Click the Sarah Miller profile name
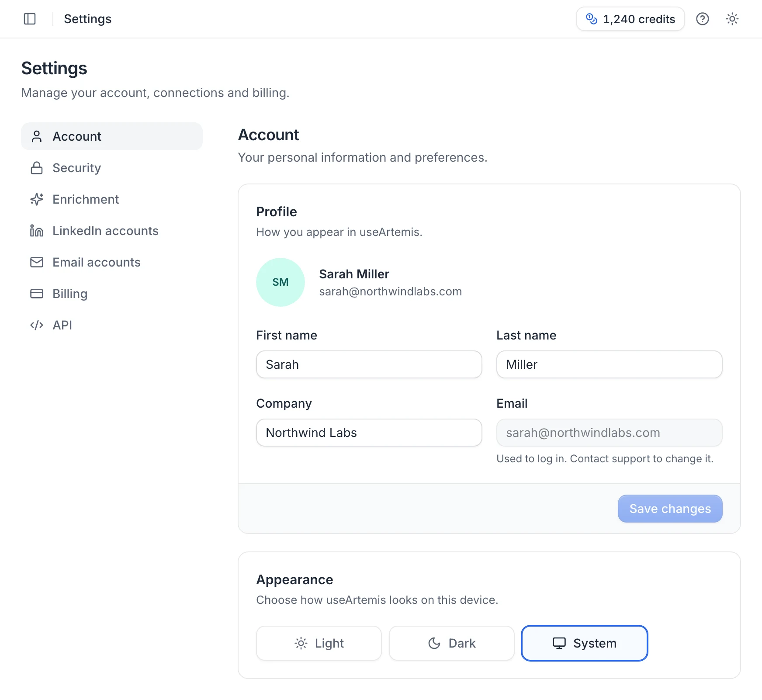Viewport: 762px width, 700px height. 354,274
